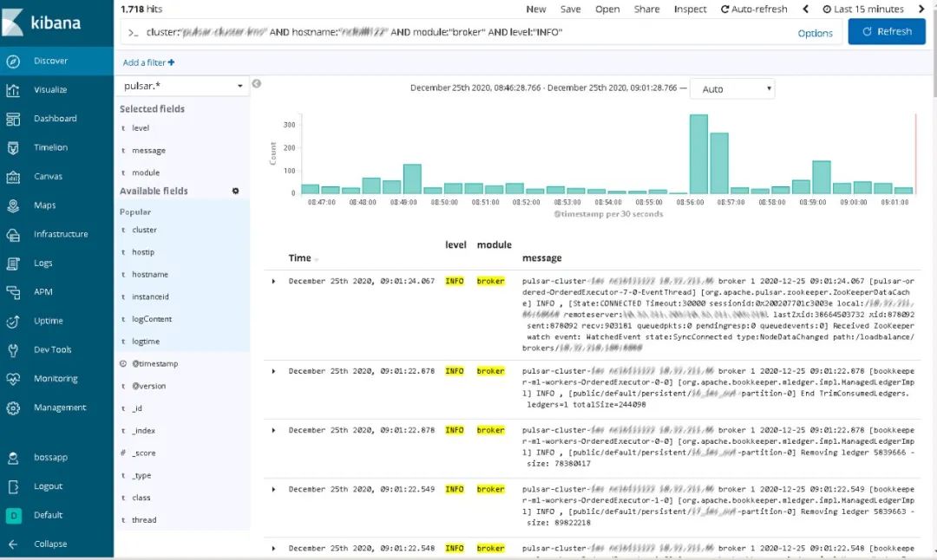Open Timelion via its shield icon
Screen dimensions: 937x560
point(13,147)
